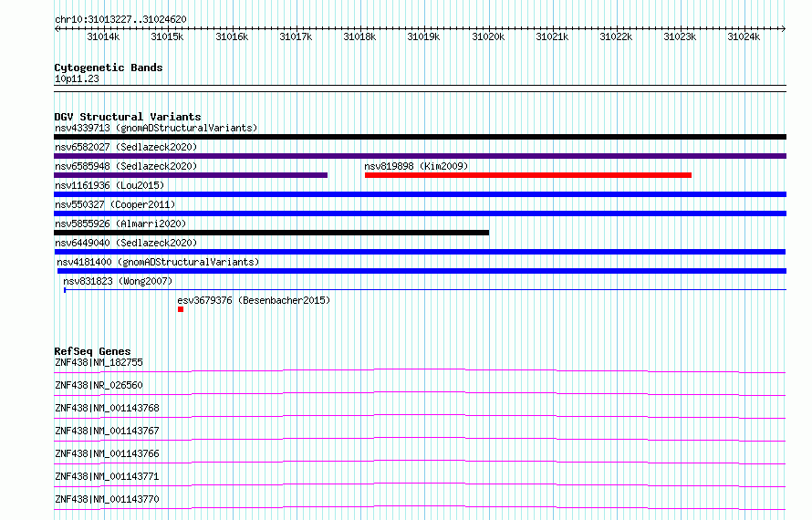Click the 31017k ruler tick label
This screenshot has width=812, height=520.
tap(296, 36)
